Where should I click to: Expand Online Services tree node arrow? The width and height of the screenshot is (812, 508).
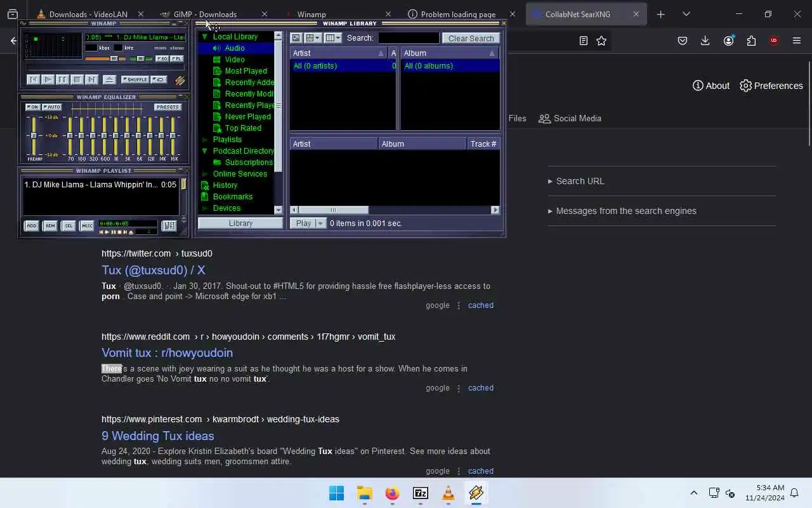[x=205, y=174]
